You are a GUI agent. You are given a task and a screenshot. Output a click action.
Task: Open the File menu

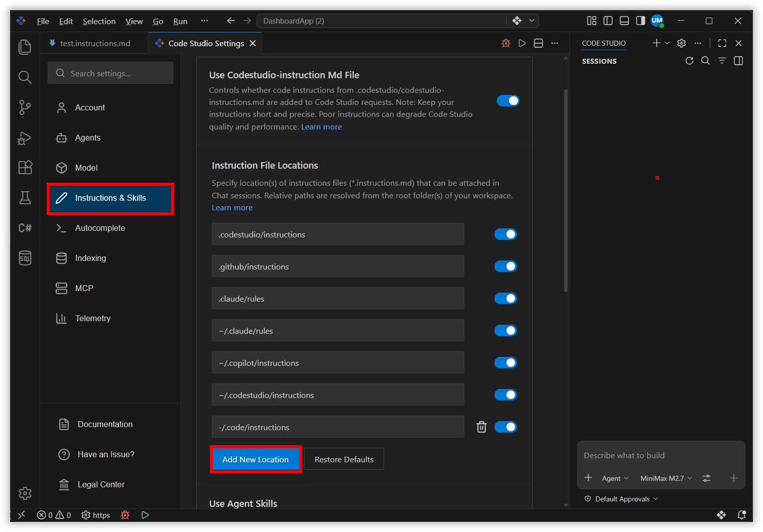pyautogui.click(x=43, y=21)
